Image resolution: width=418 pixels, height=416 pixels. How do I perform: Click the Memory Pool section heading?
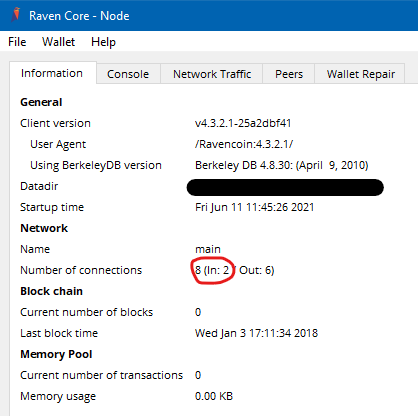click(x=56, y=354)
